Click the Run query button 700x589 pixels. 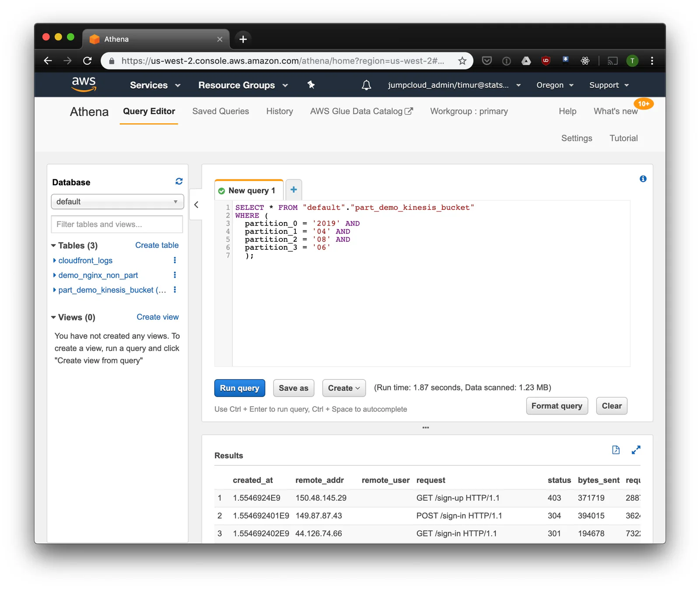coord(240,388)
